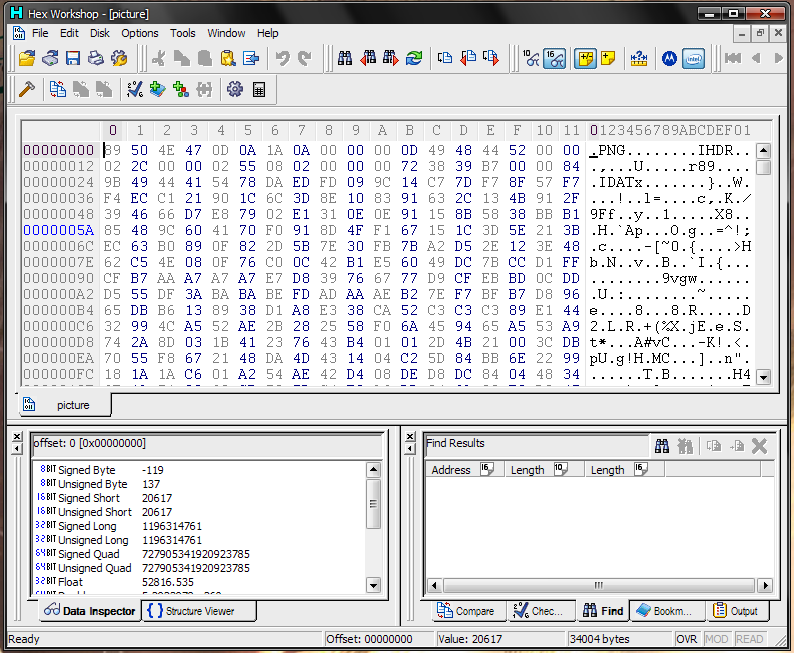Image resolution: width=794 pixels, height=653 pixels.
Task: Paste with the clipboard icon
Action: [228, 58]
